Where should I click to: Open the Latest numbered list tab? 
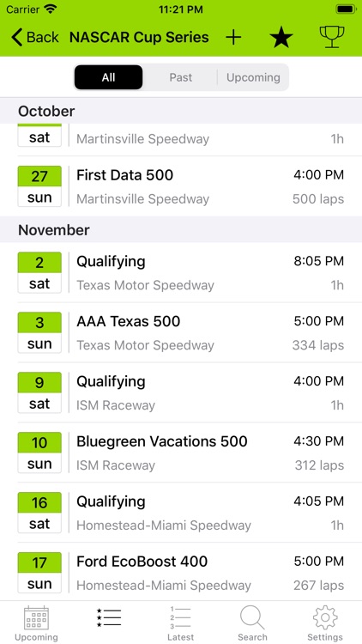tap(181, 623)
